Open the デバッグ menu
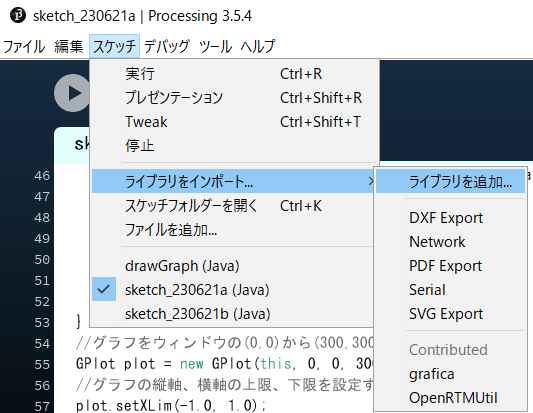The width and height of the screenshot is (533, 413). click(167, 46)
